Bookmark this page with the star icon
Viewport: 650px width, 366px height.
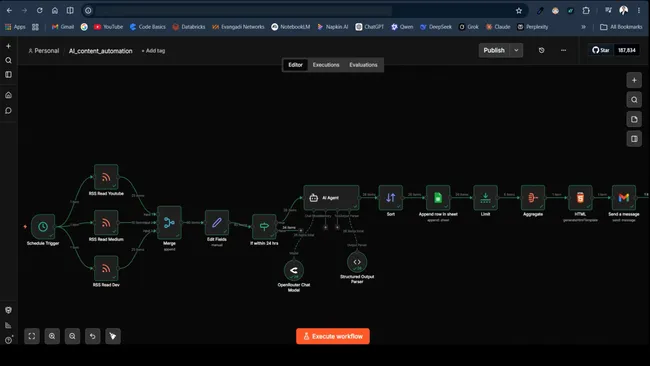[x=519, y=11]
